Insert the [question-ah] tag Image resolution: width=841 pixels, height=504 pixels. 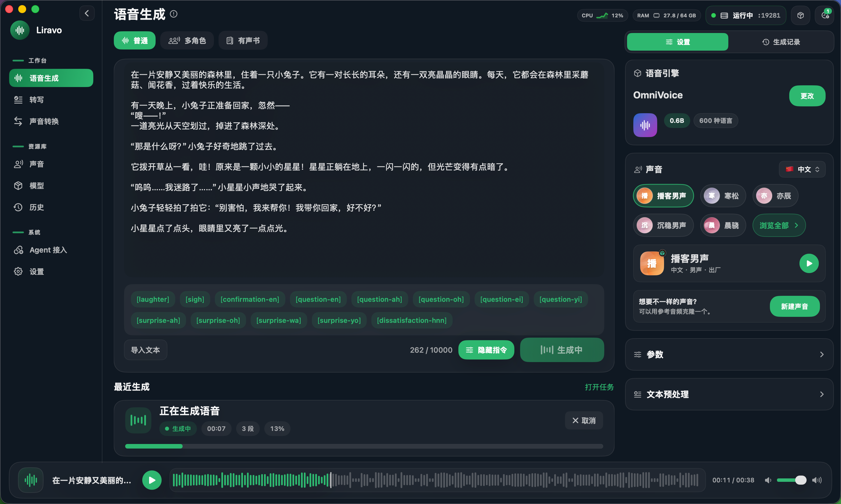pyautogui.click(x=380, y=299)
